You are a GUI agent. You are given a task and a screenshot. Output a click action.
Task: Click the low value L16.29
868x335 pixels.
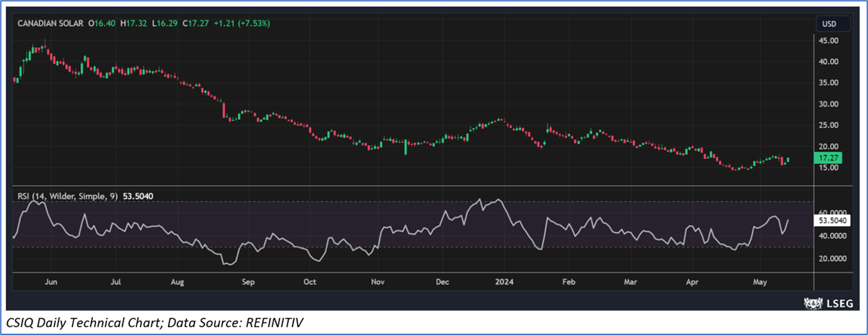[164, 23]
